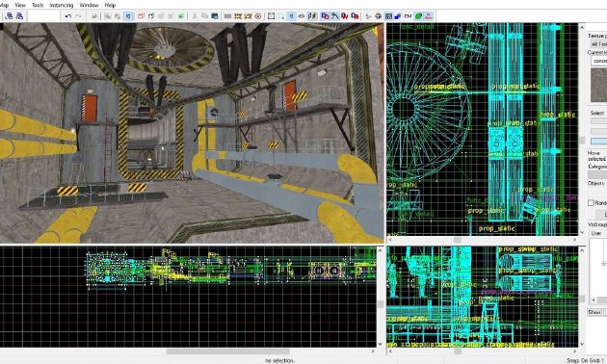This screenshot has width=607, height=364.
Task: Open the Tools menu
Action: [x=38, y=5]
